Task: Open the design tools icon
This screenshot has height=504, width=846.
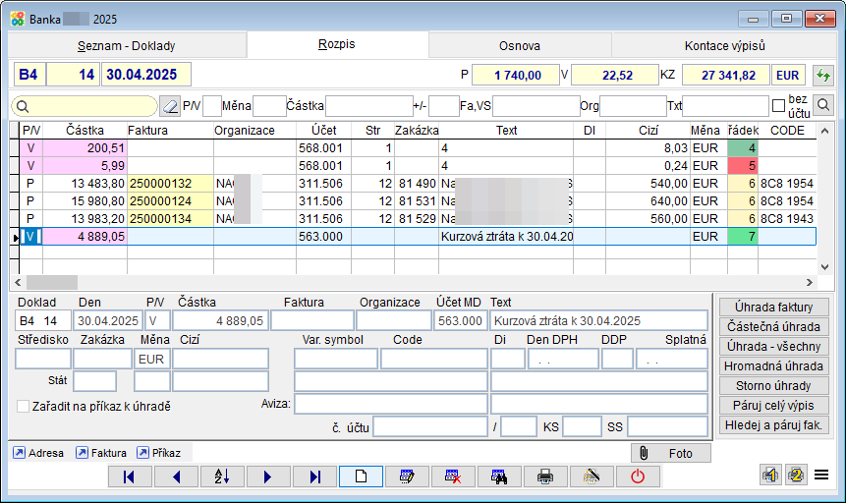Action: [592, 476]
